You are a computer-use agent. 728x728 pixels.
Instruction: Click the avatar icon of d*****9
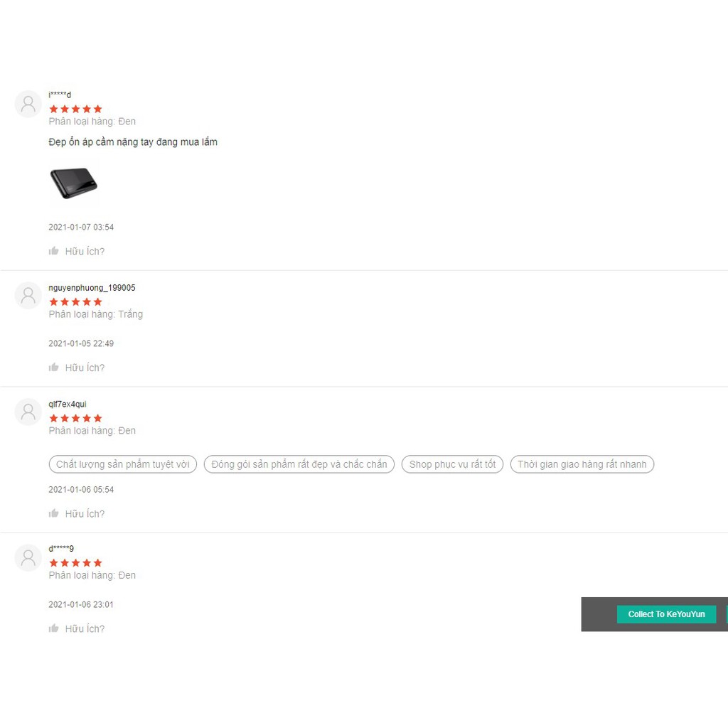(x=28, y=557)
